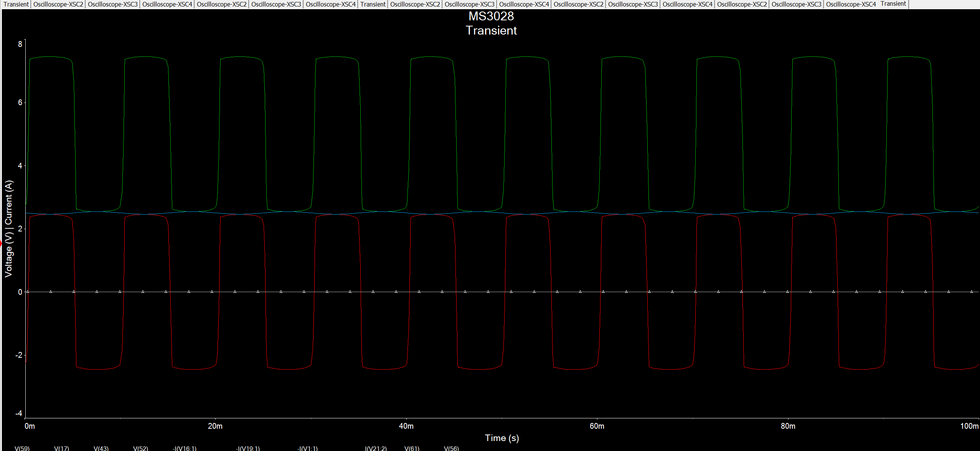The width and height of the screenshot is (980, 451).
Task: Click the -4 tick label on voltage axis
Action: 19,414
